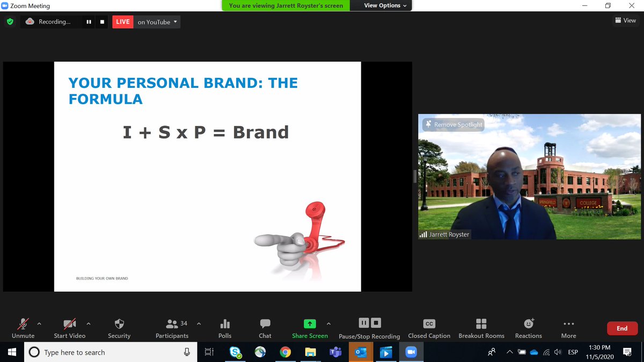Screen dimensions: 644x362
Task: Open the Polls button
Action: (x=225, y=328)
